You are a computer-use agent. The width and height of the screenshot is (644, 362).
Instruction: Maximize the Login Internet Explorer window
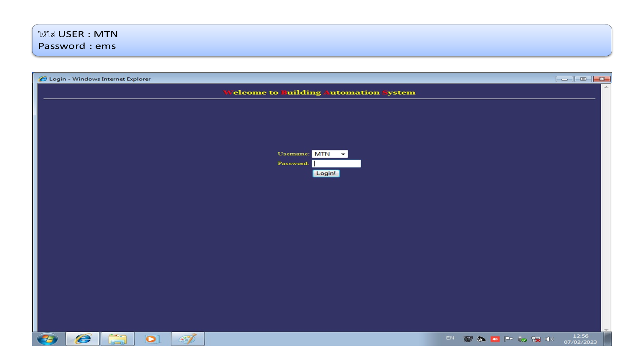point(583,79)
